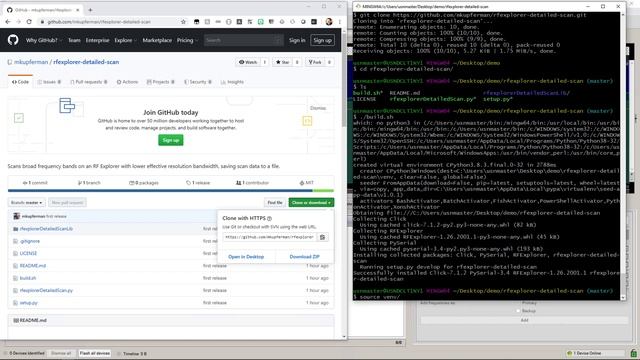Watch the repository
This screenshot has height=360, width=640.
tap(248, 62)
